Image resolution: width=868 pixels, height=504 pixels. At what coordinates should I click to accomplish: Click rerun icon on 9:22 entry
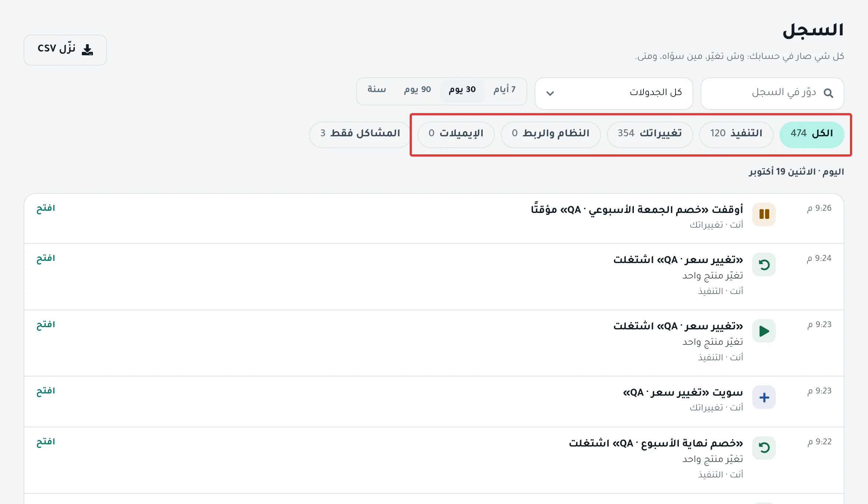click(x=764, y=448)
